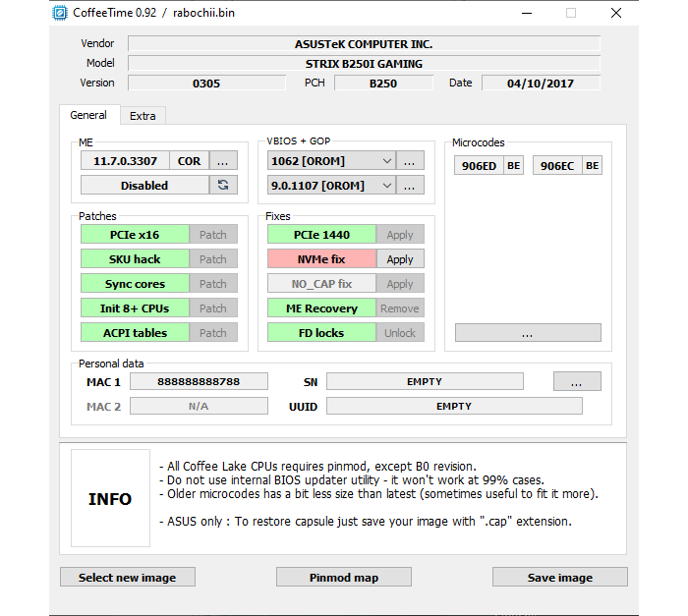Click Patch next to ACPI tables
The height and width of the screenshot is (616, 688).
point(213,333)
